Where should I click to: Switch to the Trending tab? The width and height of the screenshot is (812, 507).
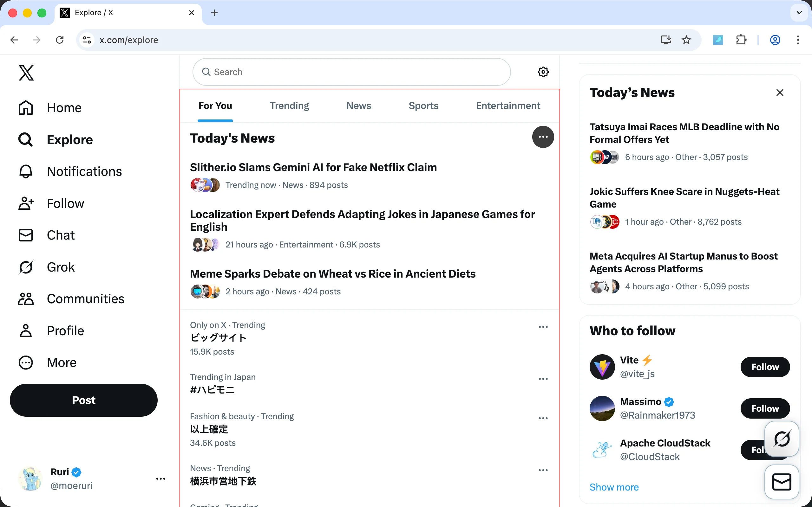tap(289, 106)
